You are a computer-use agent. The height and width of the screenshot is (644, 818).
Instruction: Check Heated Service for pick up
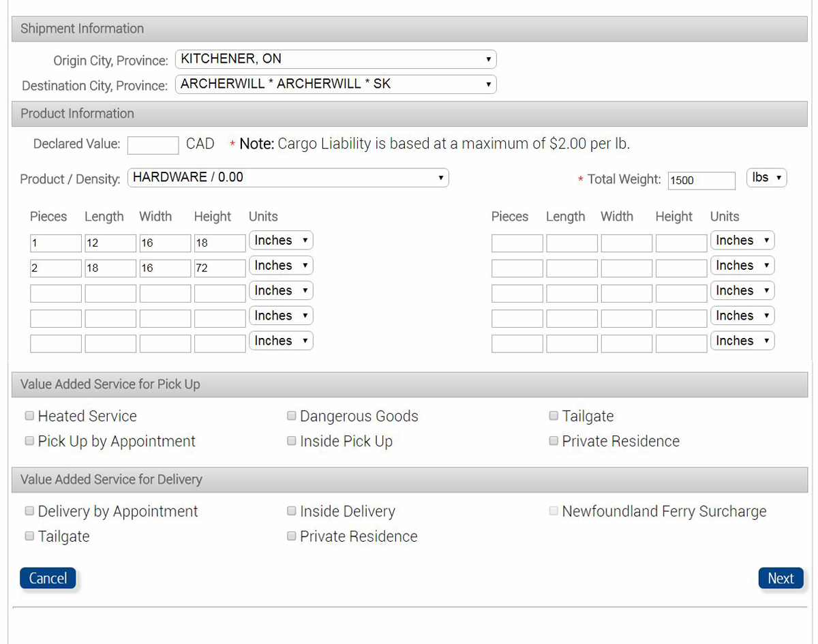[29, 416]
